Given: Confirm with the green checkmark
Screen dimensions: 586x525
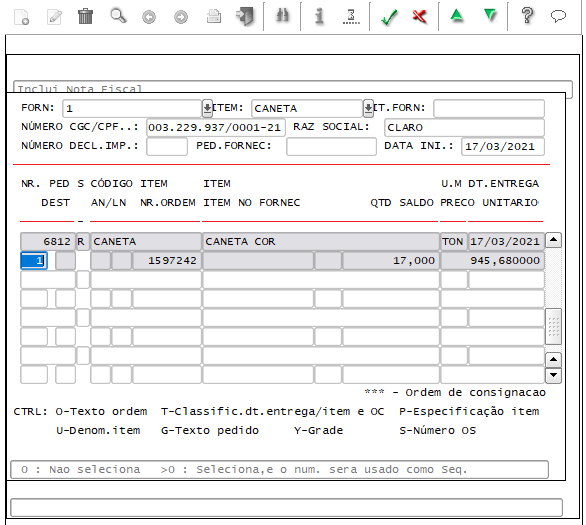Looking at the screenshot, I should pyautogui.click(x=389, y=17).
